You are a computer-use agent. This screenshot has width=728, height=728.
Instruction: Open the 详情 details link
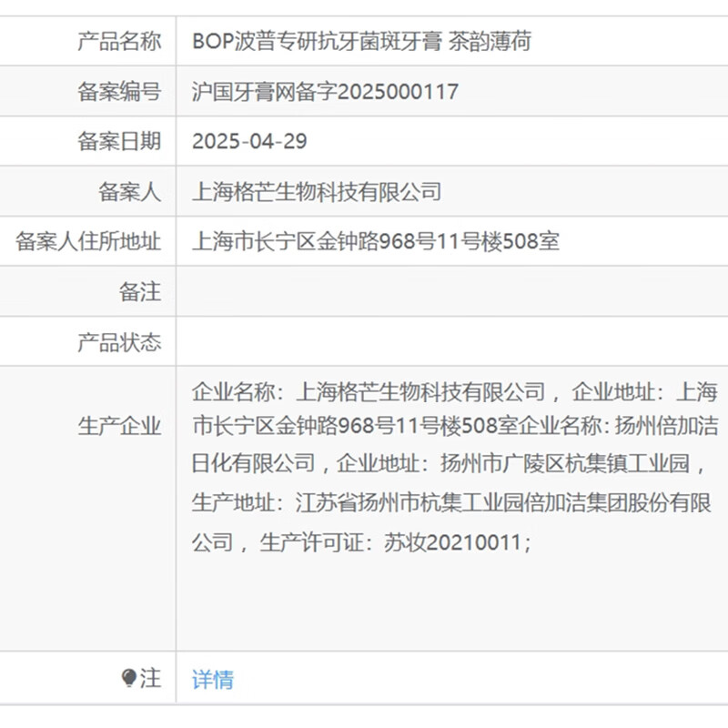(x=213, y=679)
